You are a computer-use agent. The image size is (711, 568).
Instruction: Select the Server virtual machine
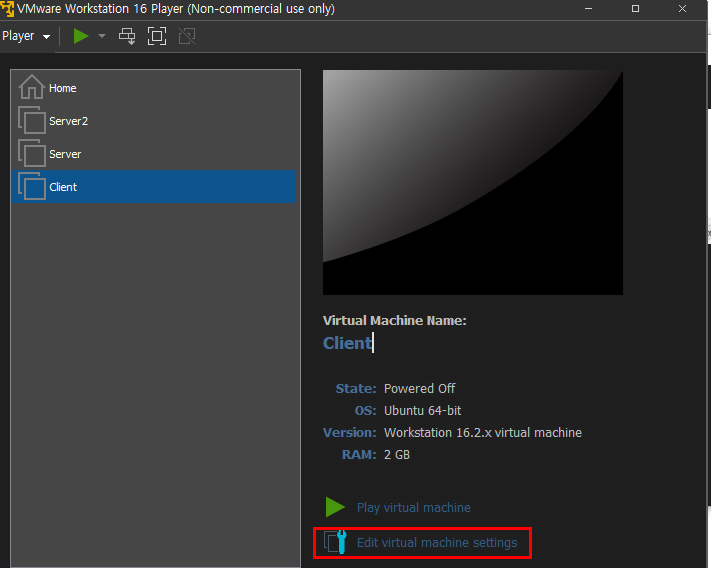tap(154, 154)
